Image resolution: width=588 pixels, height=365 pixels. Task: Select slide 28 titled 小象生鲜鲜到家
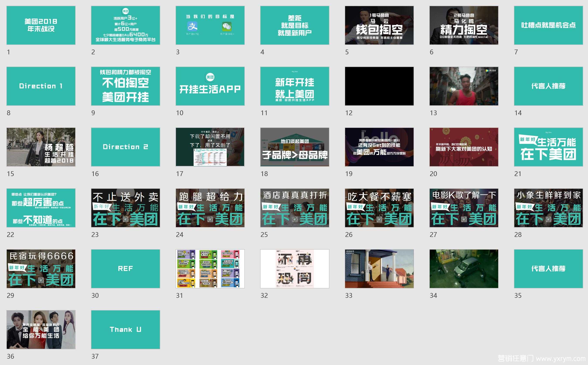(x=549, y=208)
